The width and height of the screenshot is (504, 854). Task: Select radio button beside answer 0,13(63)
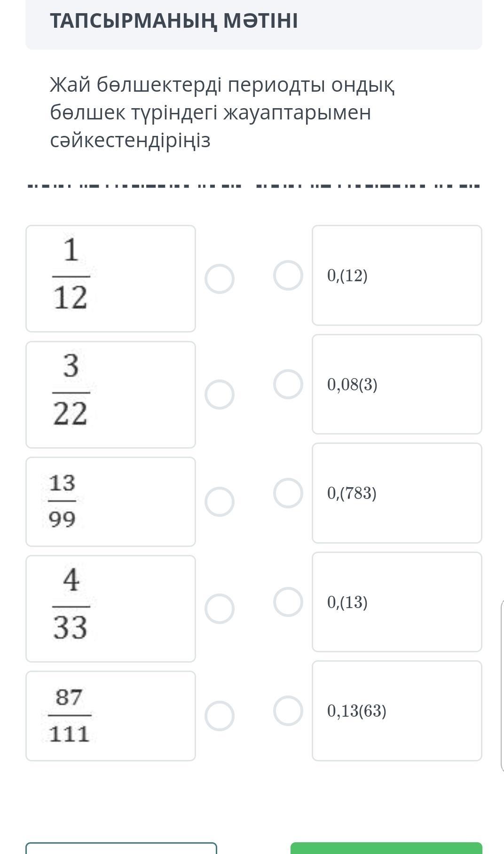[288, 711]
